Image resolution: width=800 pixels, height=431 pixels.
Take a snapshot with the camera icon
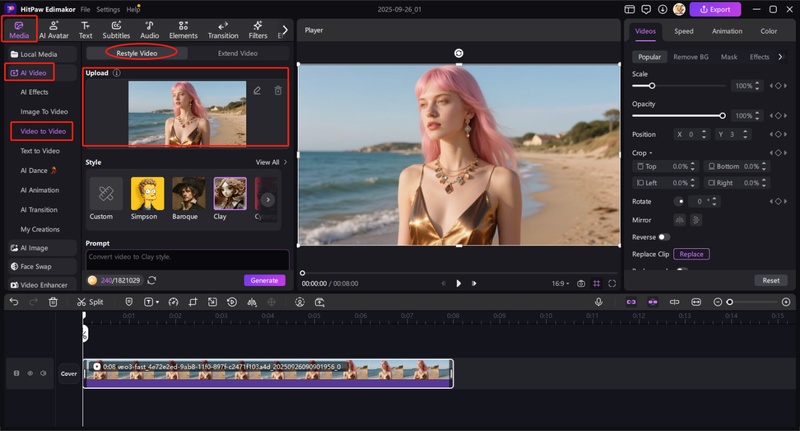[581, 283]
